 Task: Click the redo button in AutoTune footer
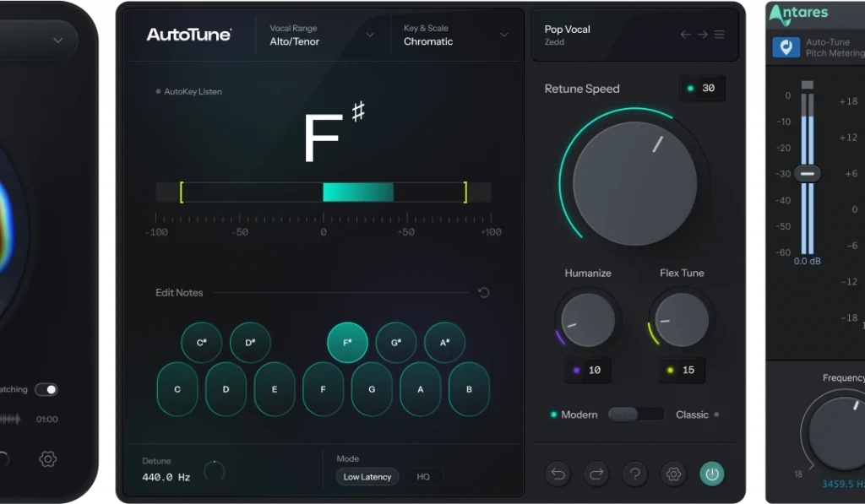596,474
